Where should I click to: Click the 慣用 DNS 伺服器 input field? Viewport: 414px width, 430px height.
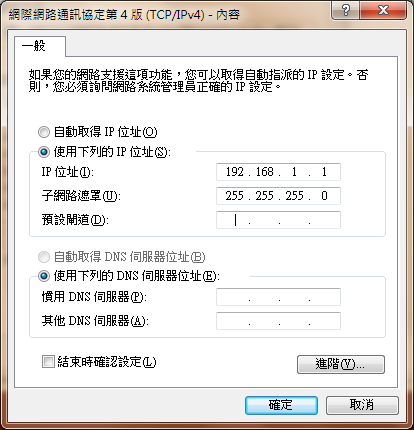tap(278, 297)
